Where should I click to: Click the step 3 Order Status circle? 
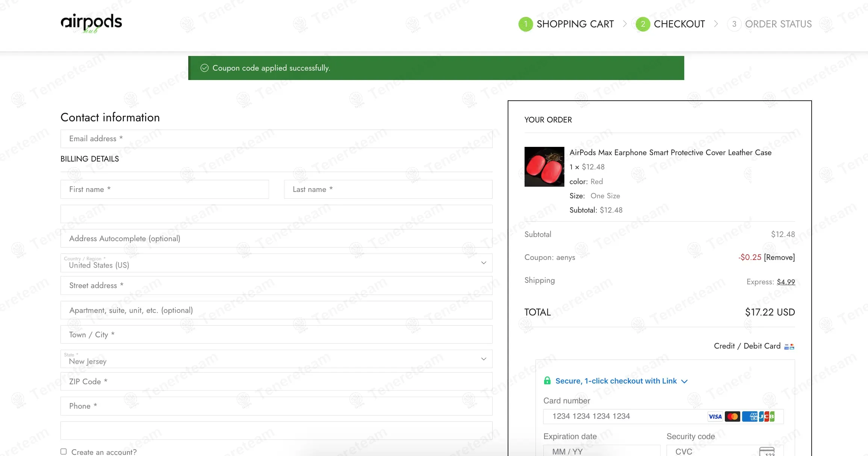point(734,24)
